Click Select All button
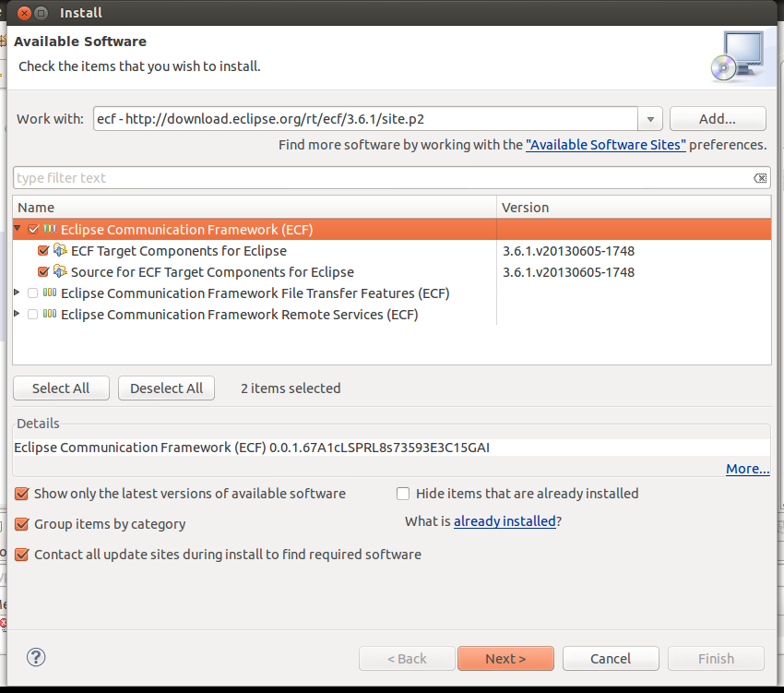The width and height of the screenshot is (784, 693). [61, 388]
